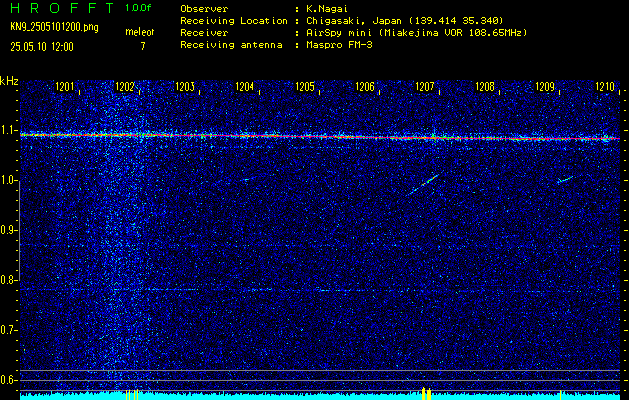Click the yellow detection mark below 1209

coord(560,395)
